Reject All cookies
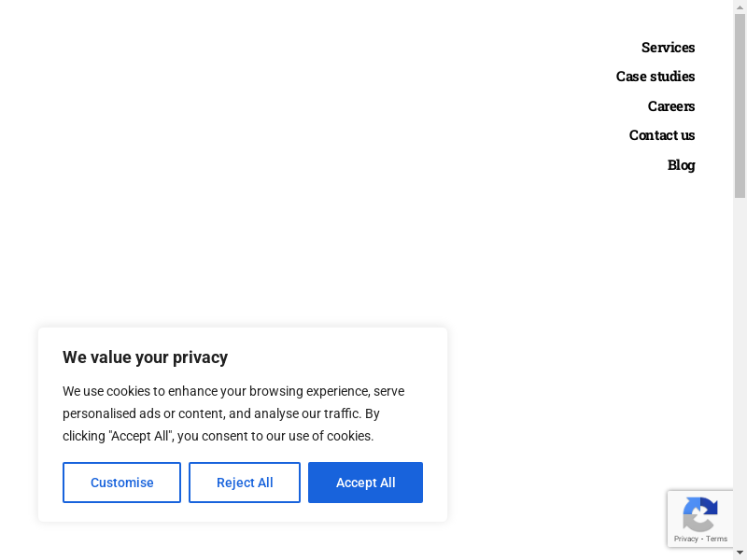Screen dimensions: 747x560 [x=245, y=483]
